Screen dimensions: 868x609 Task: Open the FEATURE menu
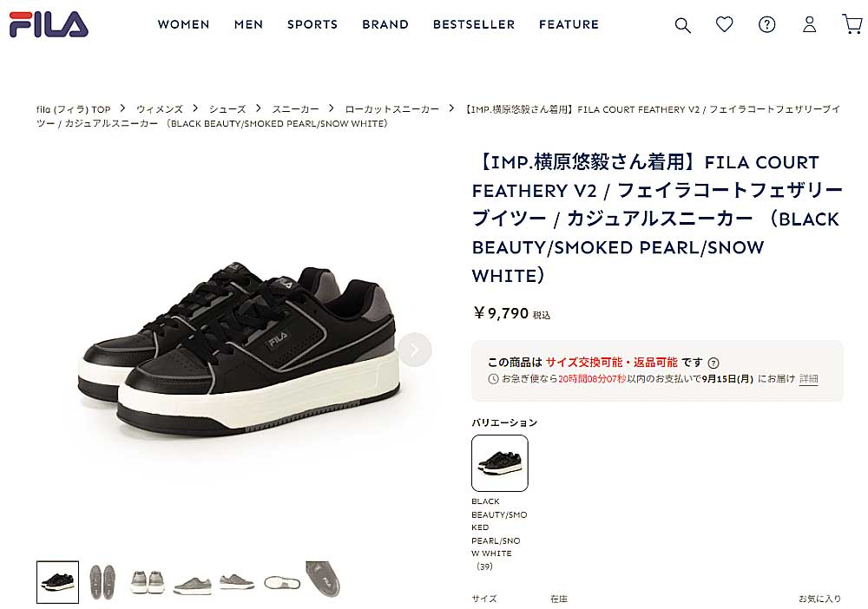[569, 24]
